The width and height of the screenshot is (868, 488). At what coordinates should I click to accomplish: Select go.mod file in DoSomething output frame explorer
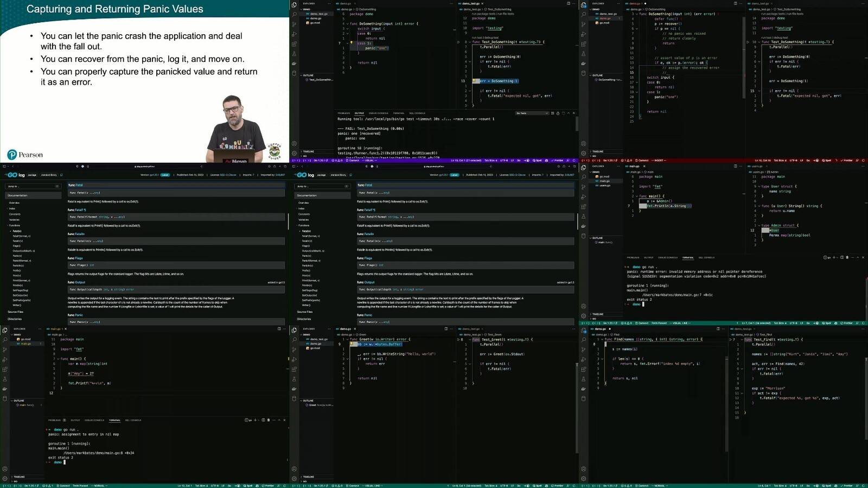tap(315, 23)
